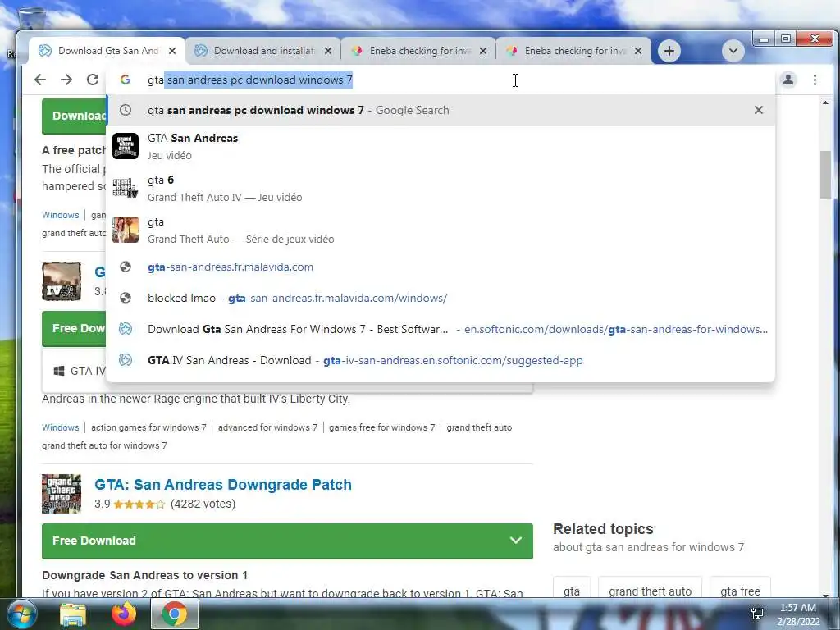Select the 'gta' Série de jeux vidéo suggestion
This screenshot has height=630, width=840.
pos(441,230)
